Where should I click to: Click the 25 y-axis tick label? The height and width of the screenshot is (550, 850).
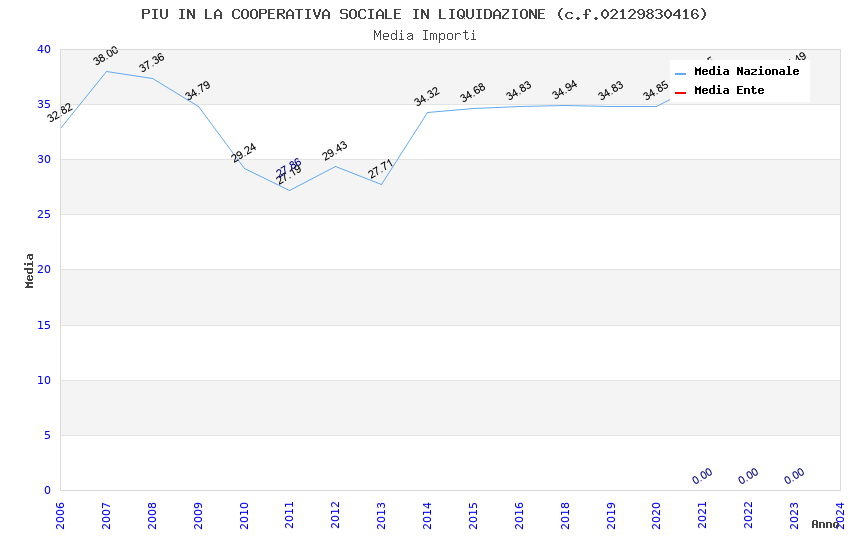click(44, 215)
